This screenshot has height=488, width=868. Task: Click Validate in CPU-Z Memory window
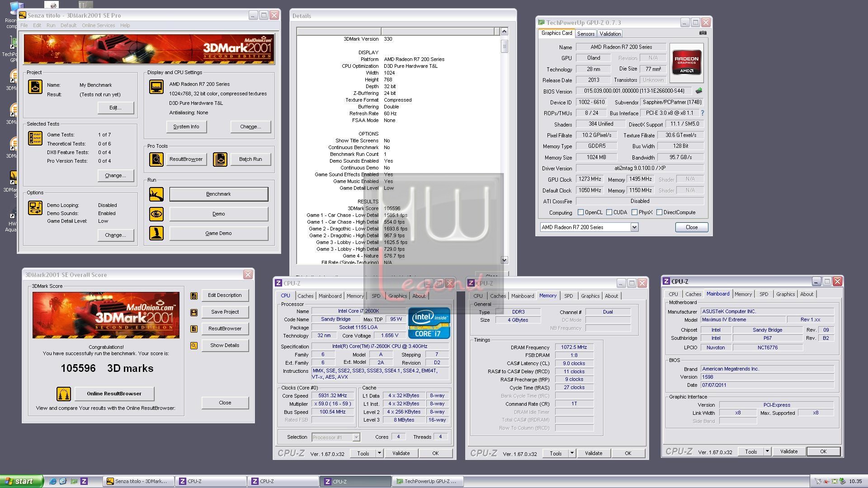tap(593, 453)
